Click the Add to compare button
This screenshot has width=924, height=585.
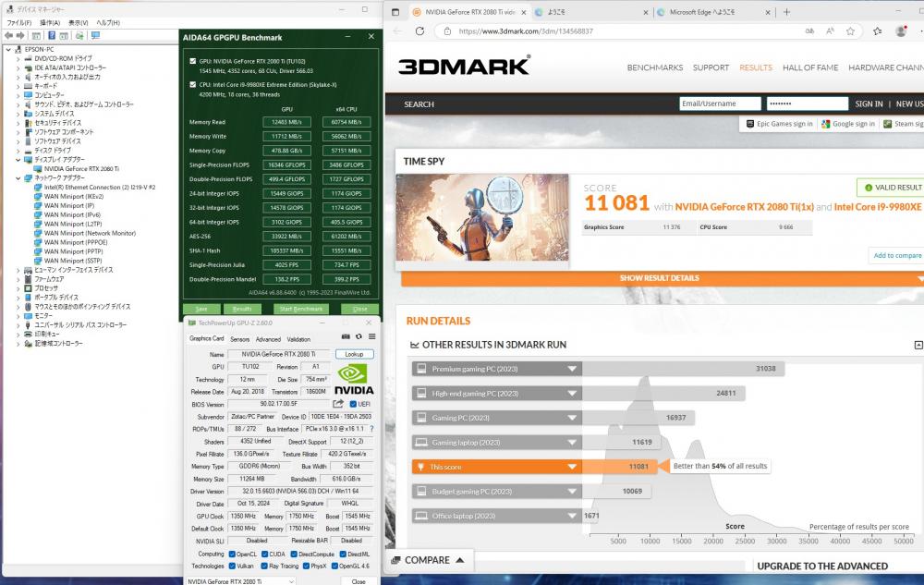coord(897,256)
